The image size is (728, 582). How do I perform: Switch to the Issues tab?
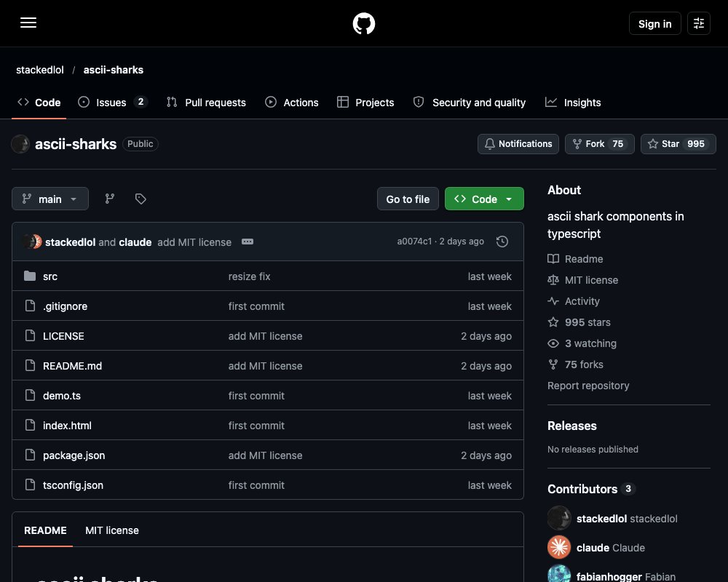pyautogui.click(x=112, y=102)
